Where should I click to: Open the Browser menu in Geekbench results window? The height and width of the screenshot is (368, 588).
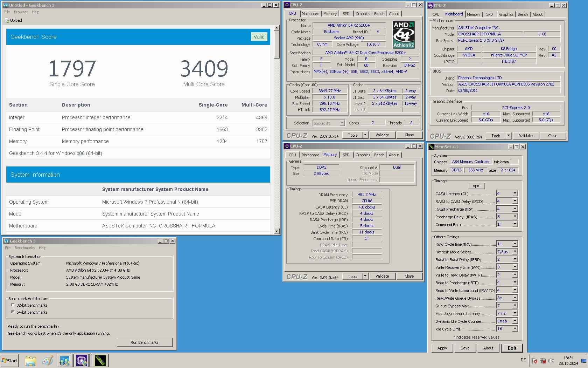[x=21, y=12]
